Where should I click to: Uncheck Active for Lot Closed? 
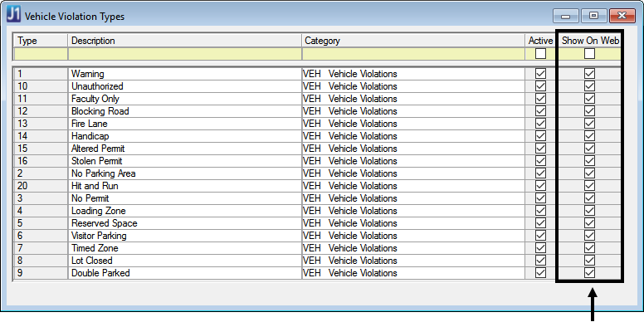(x=540, y=261)
